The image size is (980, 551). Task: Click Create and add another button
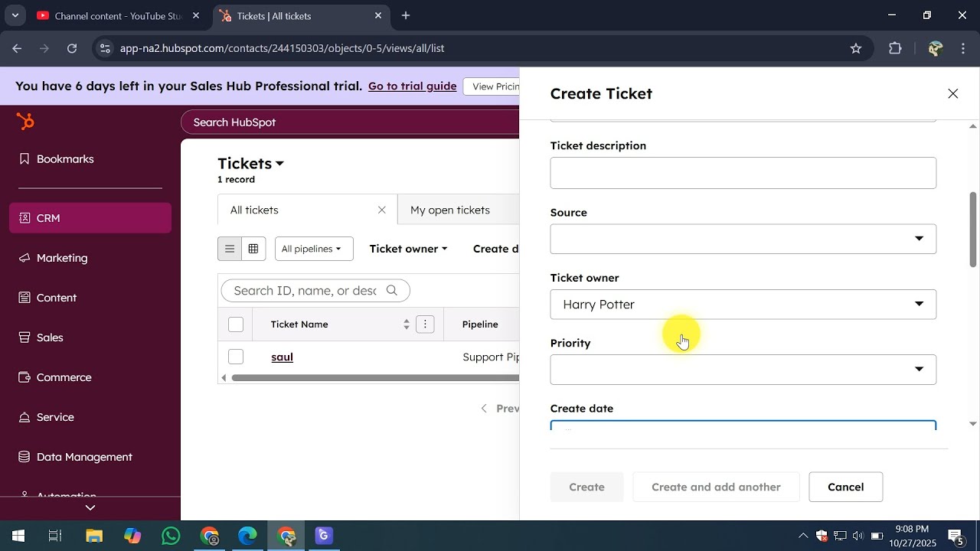[716, 487]
